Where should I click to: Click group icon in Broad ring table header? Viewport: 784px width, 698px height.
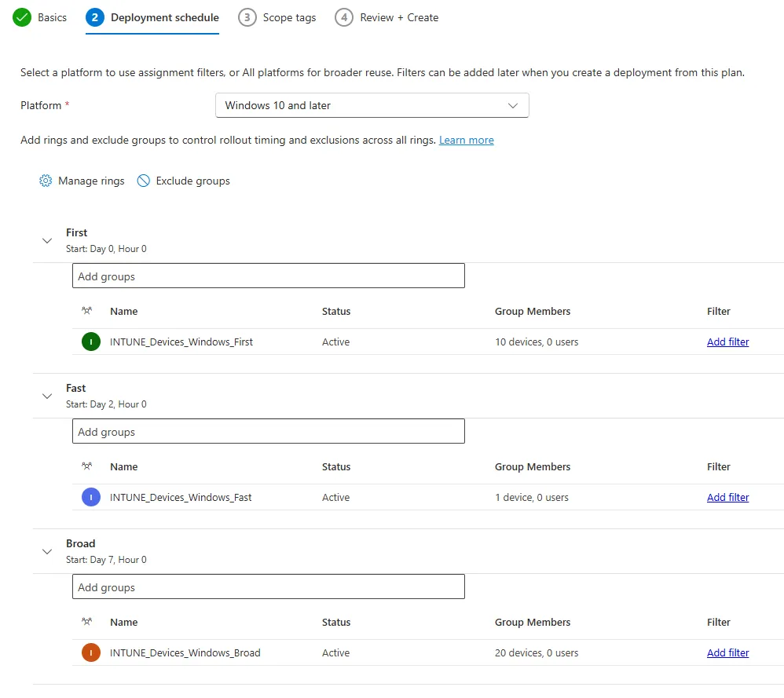87,622
